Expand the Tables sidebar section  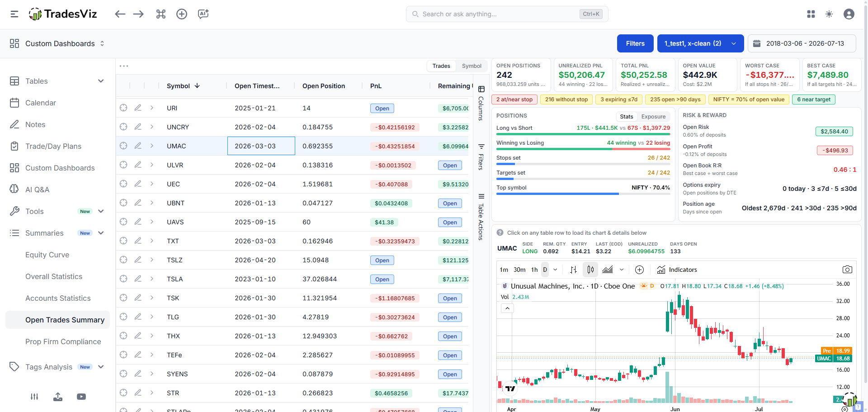[101, 81]
